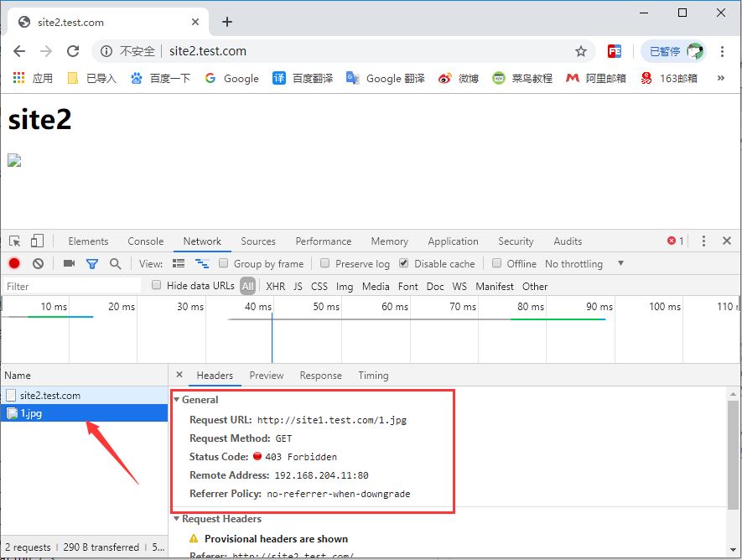Reload the site2.test.com page
The height and width of the screenshot is (560, 742).
(73, 51)
